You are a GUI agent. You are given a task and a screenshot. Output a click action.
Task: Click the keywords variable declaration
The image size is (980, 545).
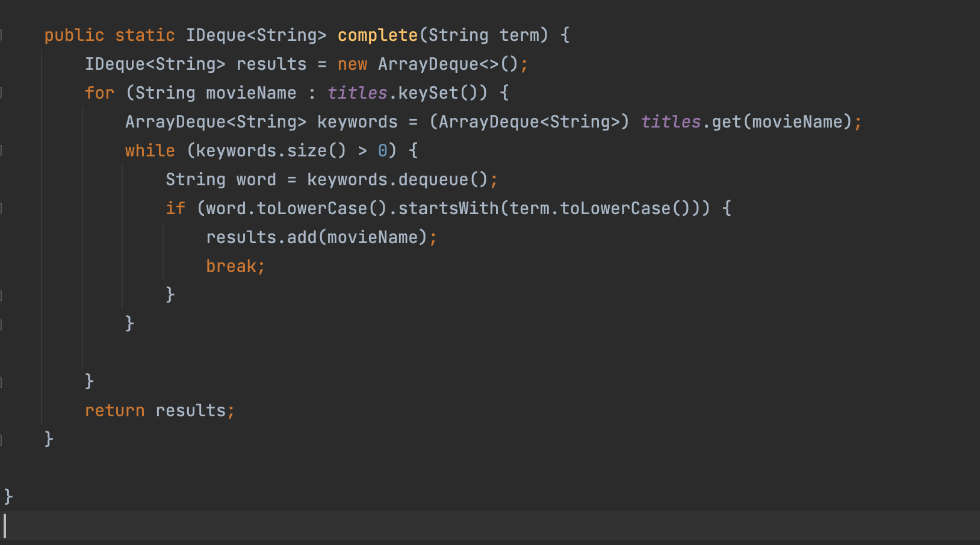coord(357,122)
